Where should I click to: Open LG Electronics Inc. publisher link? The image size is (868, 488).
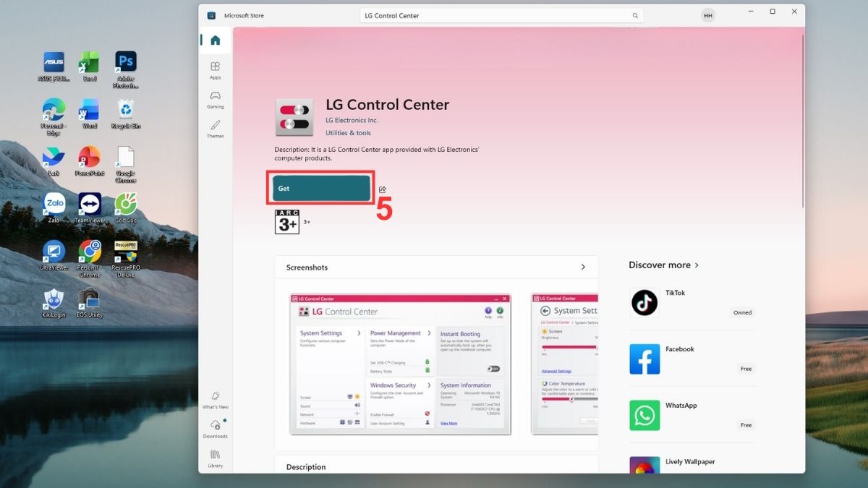point(352,120)
